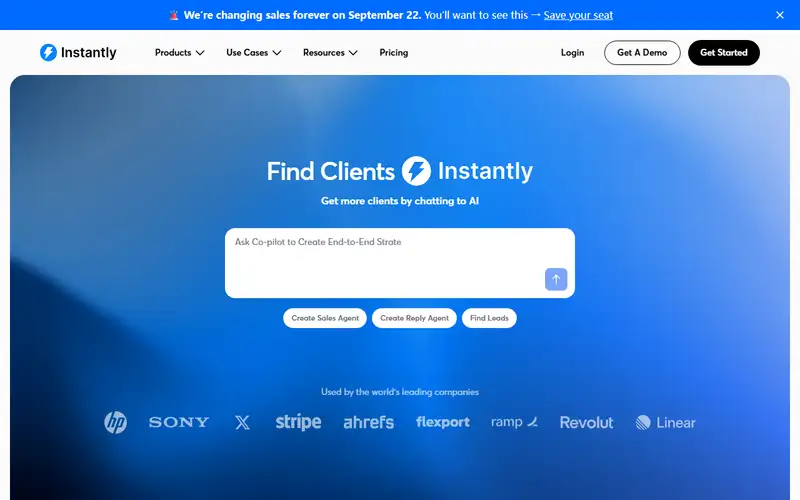Expand the Resources dropdown menu
This screenshot has width=800, height=500.
pos(330,53)
